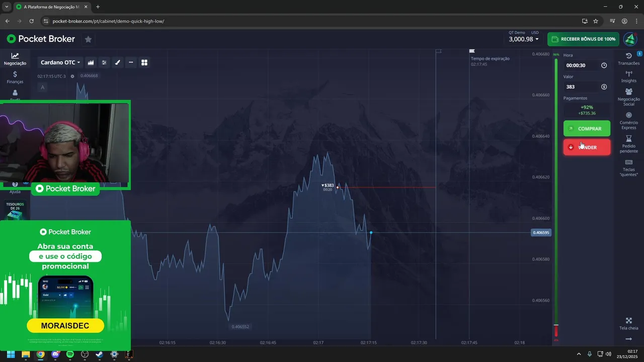The height and width of the screenshot is (362, 644).
Task: Click the +92% payout info box
Action: pos(587,110)
